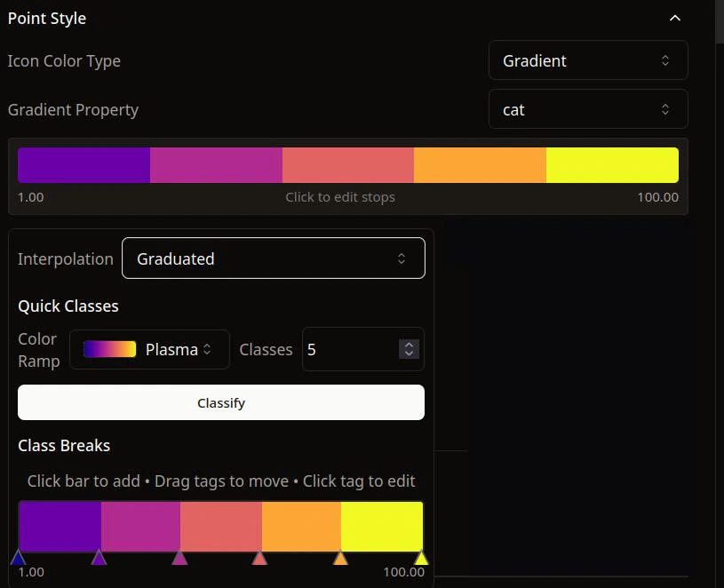Edit the first break tag at 1.00
Screen dimensions: 724x588
pos(19,558)
